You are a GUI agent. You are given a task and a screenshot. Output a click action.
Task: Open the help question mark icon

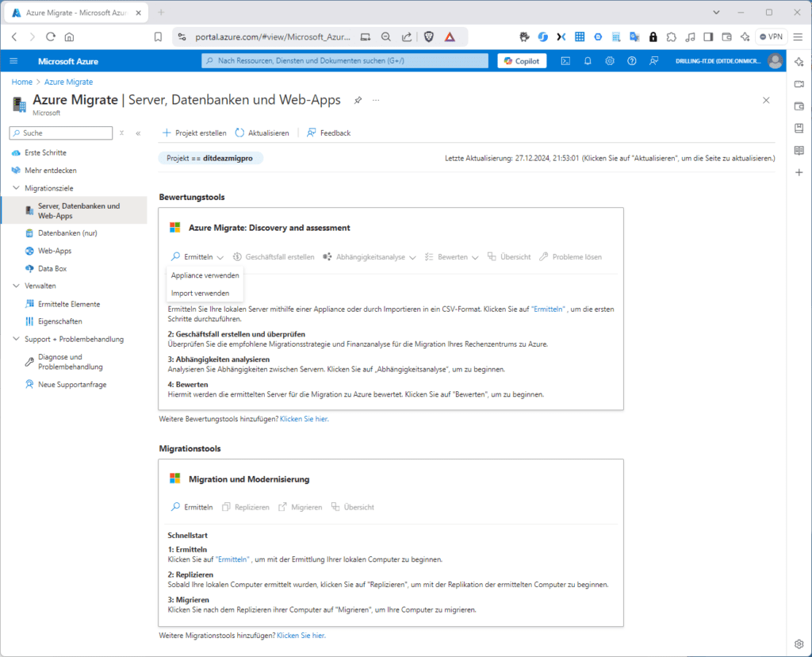pos(632,61)
